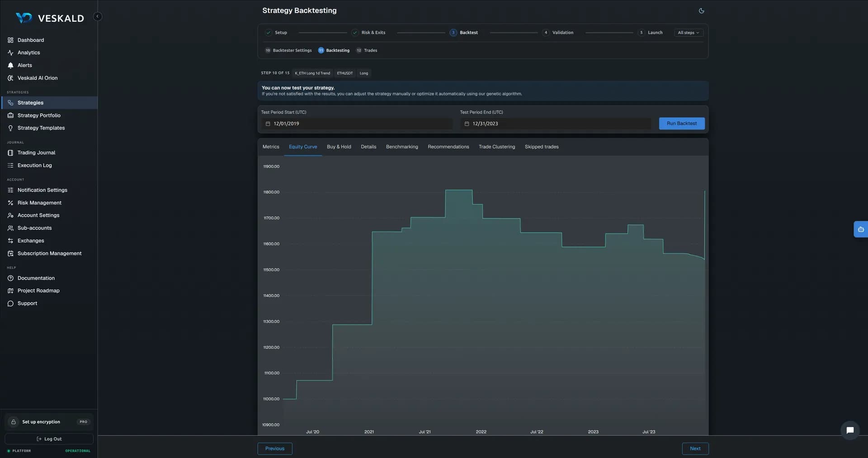Select the Equity Curve tab
The height and width of the screenshot is (458, 868).
(303, 147)
